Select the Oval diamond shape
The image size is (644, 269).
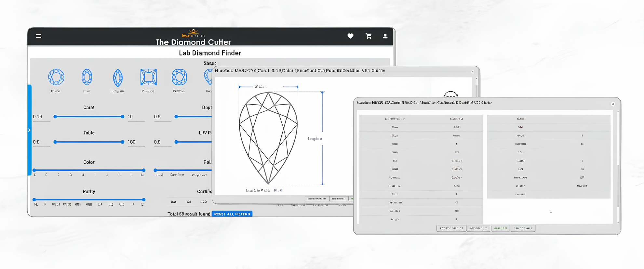pyautogui.click(x=87, y=77)
